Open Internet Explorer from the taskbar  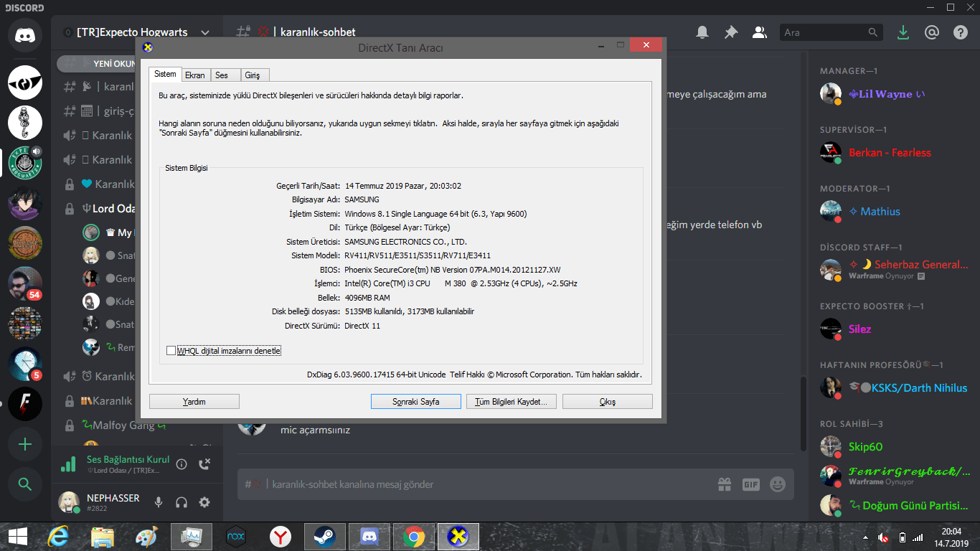point(58,537)
